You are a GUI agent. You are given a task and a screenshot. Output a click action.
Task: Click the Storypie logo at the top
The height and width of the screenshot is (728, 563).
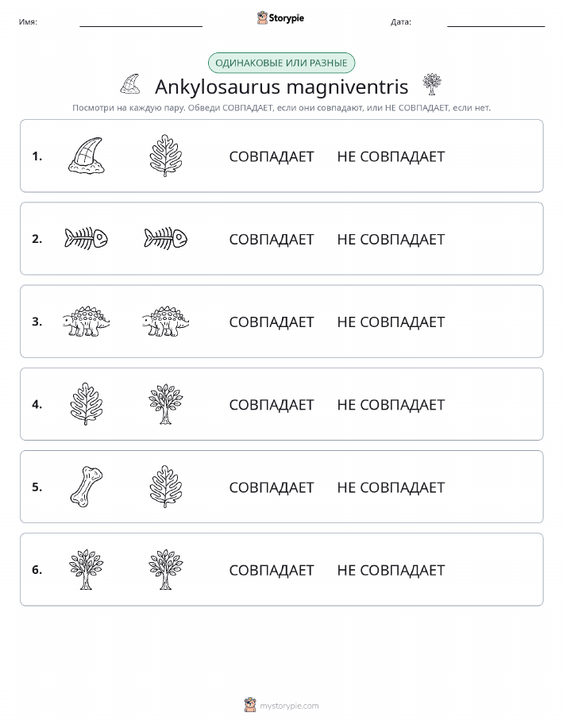(x=280, y=18)
